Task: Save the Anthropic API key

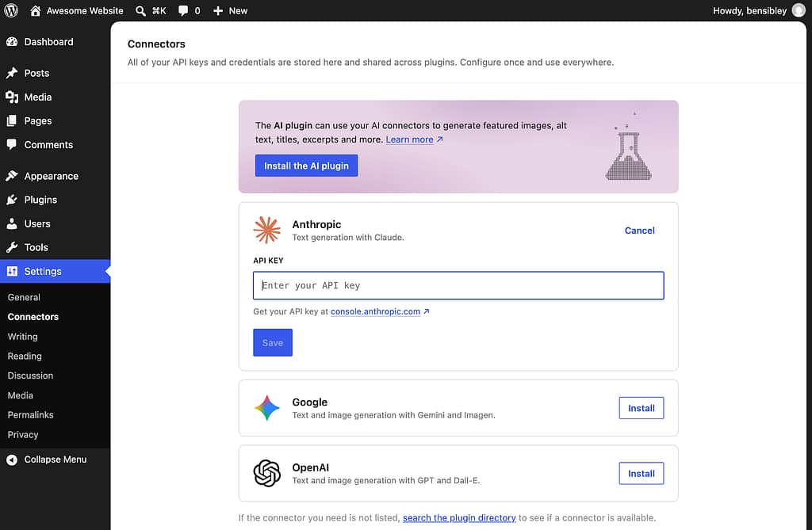Action: pos(273,342)
